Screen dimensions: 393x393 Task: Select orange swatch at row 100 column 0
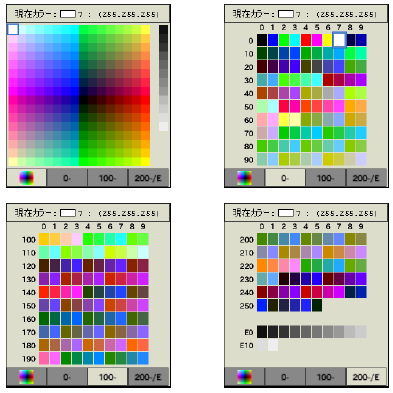(44, 239)
